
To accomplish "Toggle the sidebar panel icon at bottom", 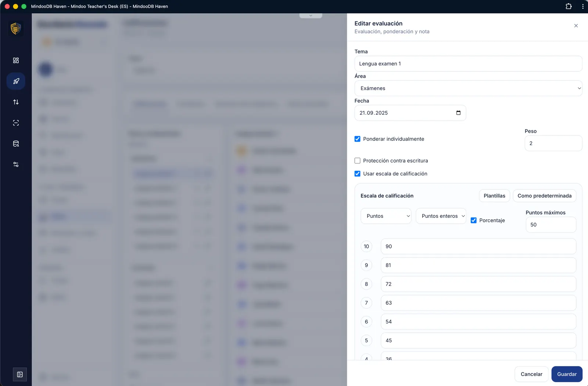I will pyautogui.click(x=20, y=375).
